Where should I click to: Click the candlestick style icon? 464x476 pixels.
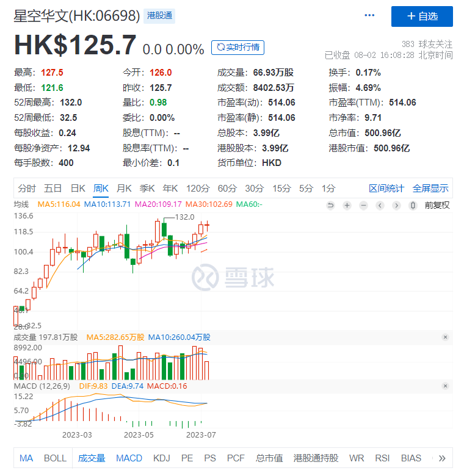click(x=413, y=205)
